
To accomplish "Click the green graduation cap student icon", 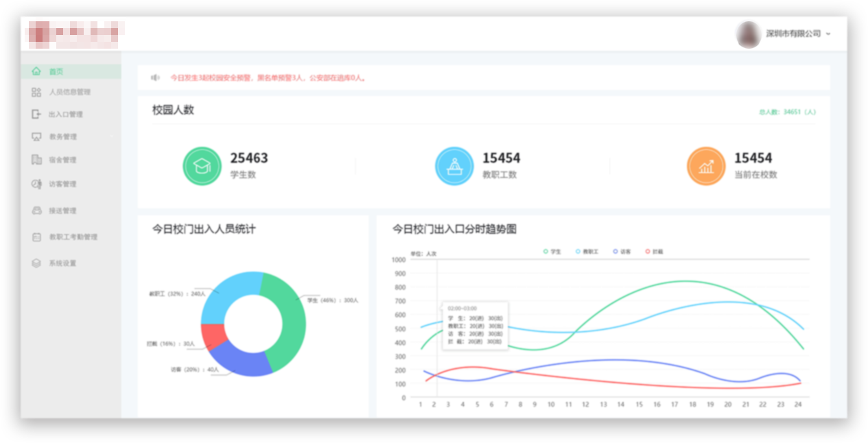I will click(202, 166).
